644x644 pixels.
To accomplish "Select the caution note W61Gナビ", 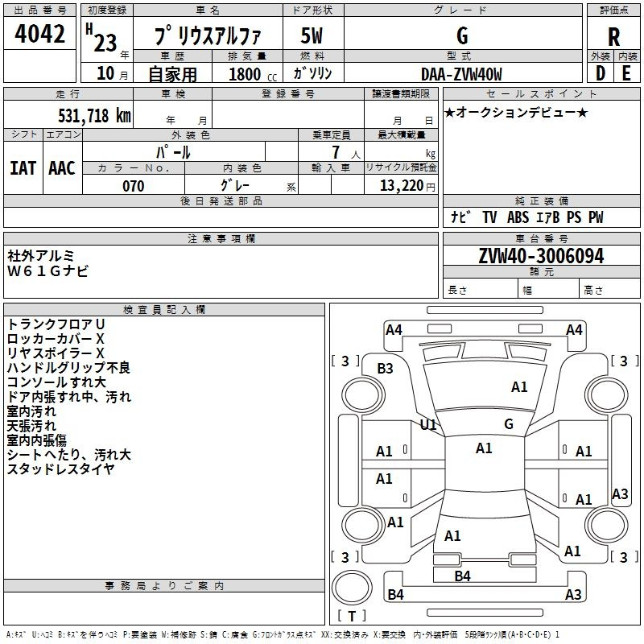I will [47, 271].
